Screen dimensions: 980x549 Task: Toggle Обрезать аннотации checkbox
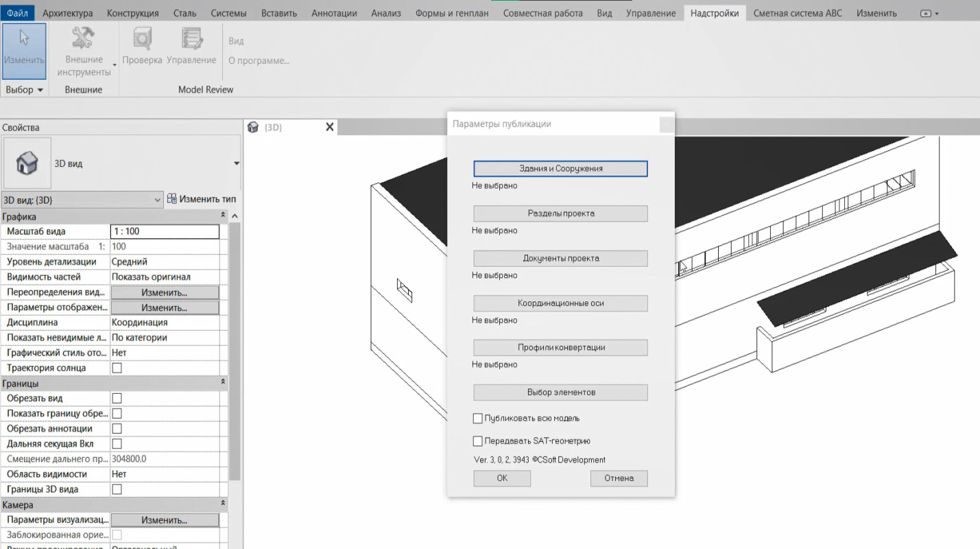tap(117, 428)
